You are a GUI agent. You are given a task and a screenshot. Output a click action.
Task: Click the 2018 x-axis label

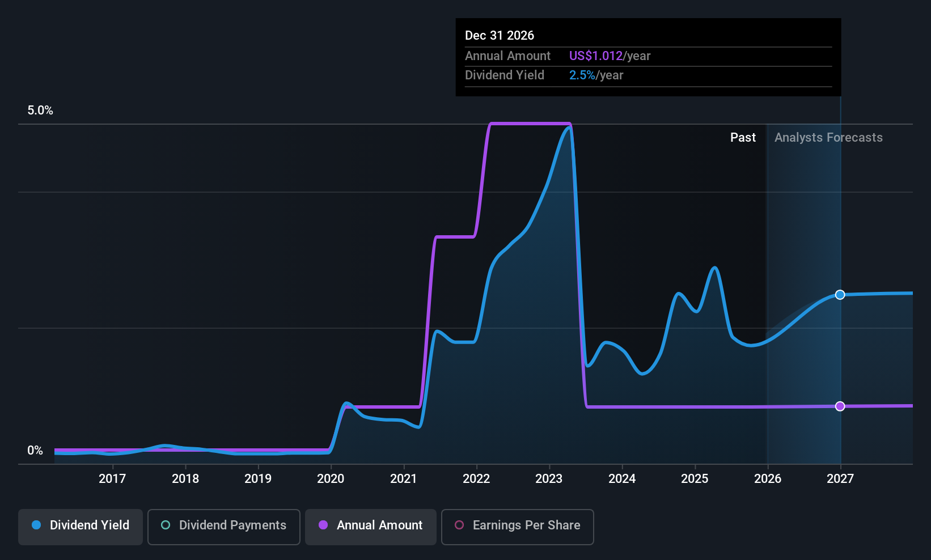tap(185, 478)
